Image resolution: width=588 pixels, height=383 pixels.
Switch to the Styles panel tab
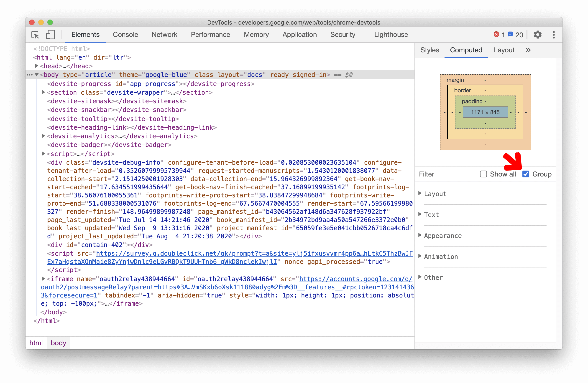pyautogui.click(x=430, y=50)
